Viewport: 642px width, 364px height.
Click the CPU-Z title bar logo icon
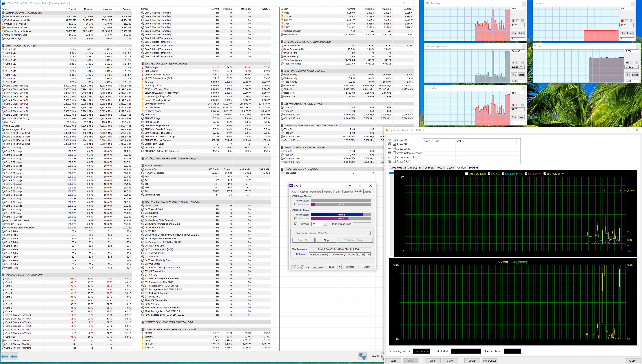(x=291, y=186)
